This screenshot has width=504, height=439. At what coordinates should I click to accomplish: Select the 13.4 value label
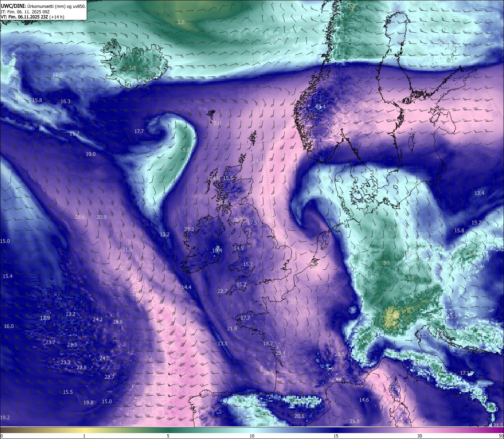pos(479,193)
